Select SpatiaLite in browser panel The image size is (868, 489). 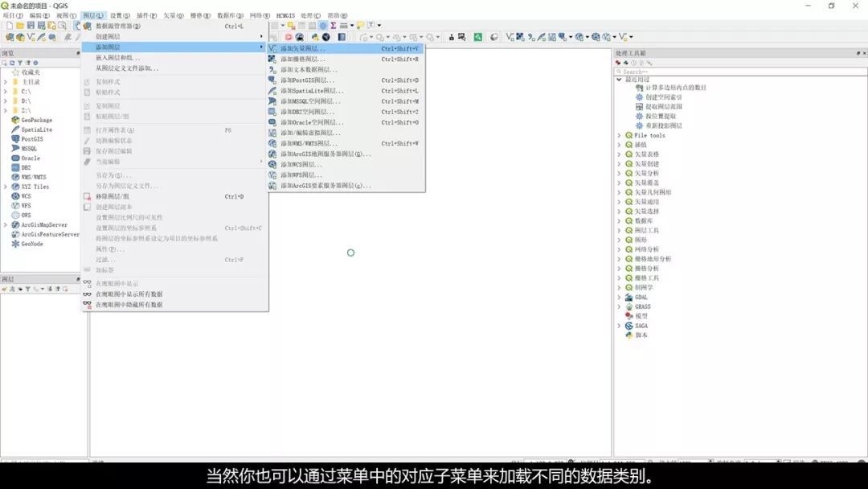[36, 129]
